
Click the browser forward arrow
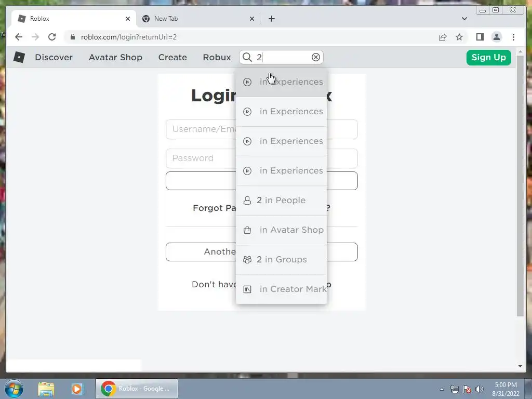click(x=35, y=37)
